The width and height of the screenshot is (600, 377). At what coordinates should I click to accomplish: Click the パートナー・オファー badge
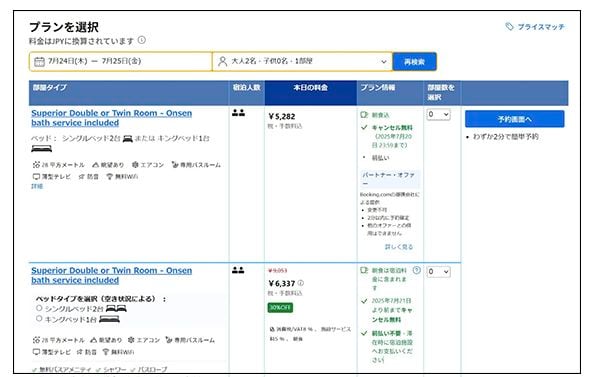coord(390,178)
